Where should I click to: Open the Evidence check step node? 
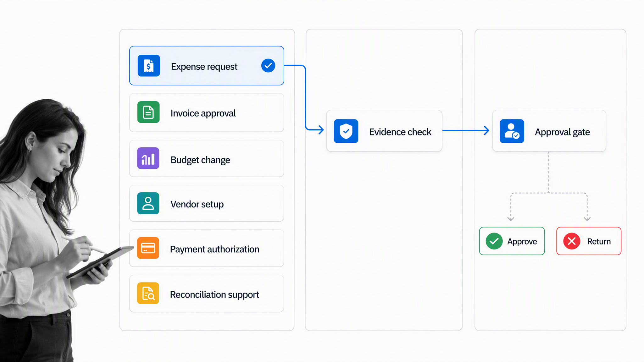384,131
